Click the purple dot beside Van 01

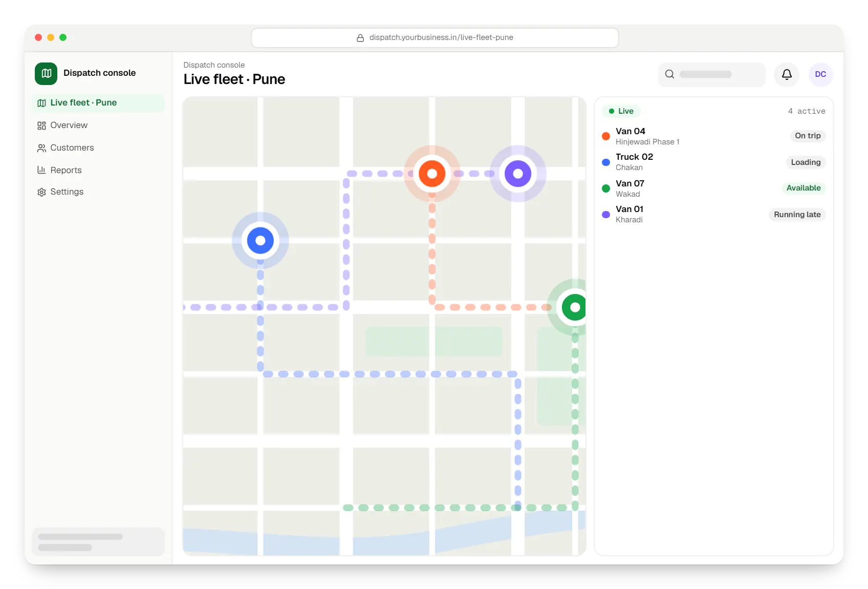tap(606, 215)
